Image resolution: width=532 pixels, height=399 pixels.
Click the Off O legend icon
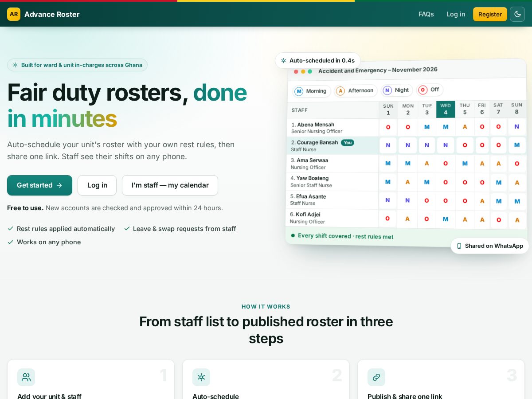(423, 90)
